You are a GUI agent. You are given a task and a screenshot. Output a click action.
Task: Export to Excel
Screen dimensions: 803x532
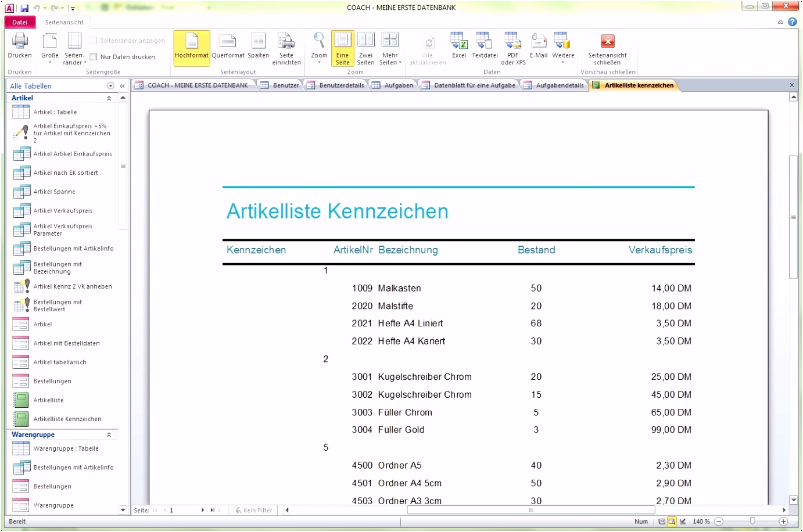click(459, 46)
